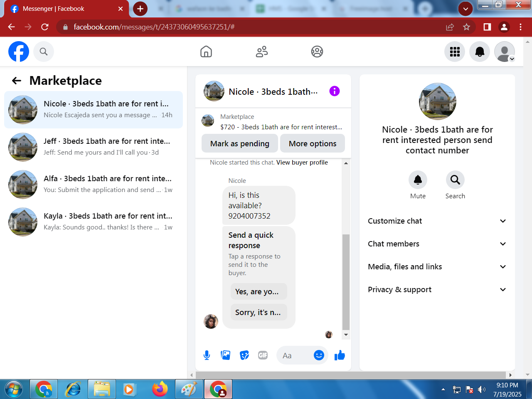532x399 pixels.
Task: Send a thumbs up like
Action: point(340,355)
